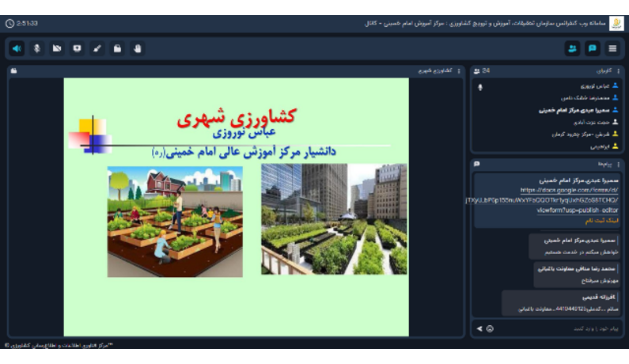
Task: Click yellow avatar icon of ابراهیمی
Action: [615, 146]
